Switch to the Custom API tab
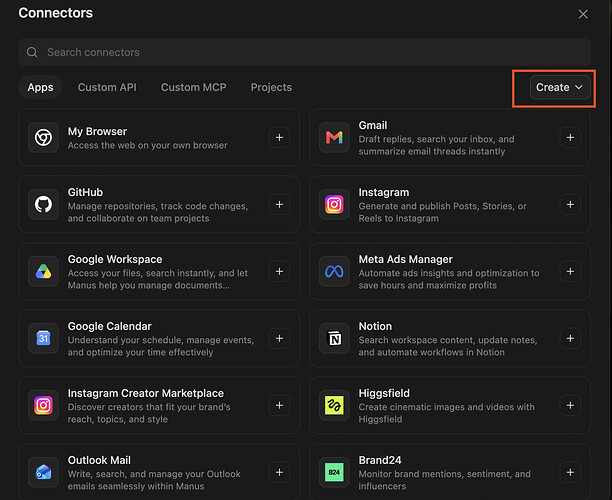The height and width of the screenshot is (500, 612). point(107,87)
